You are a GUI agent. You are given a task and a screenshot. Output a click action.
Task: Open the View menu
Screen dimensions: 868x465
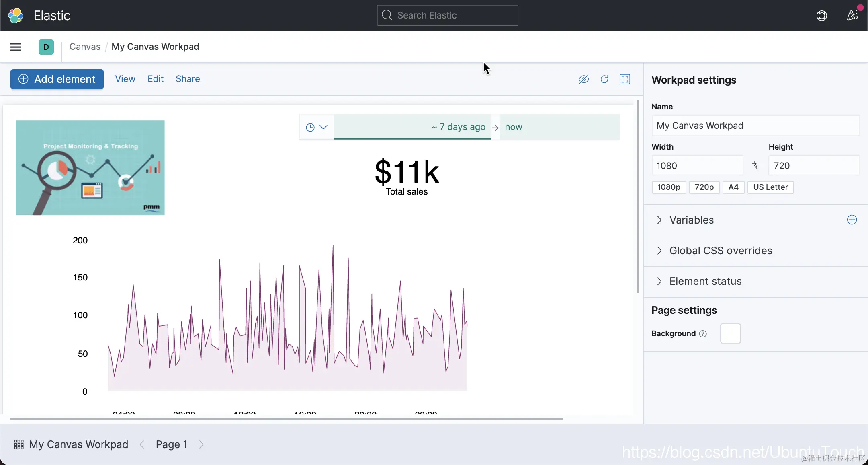tap(125, 79)
